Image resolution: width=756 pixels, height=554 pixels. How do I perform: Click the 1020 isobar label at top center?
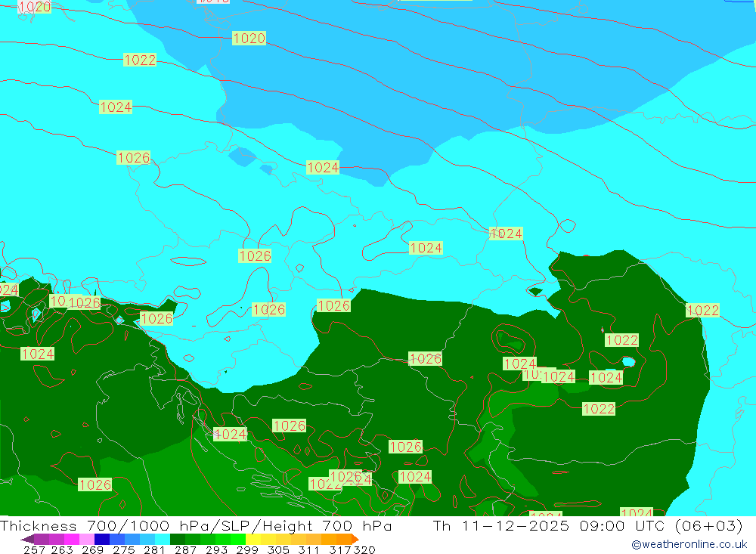[x=249, y=38]
